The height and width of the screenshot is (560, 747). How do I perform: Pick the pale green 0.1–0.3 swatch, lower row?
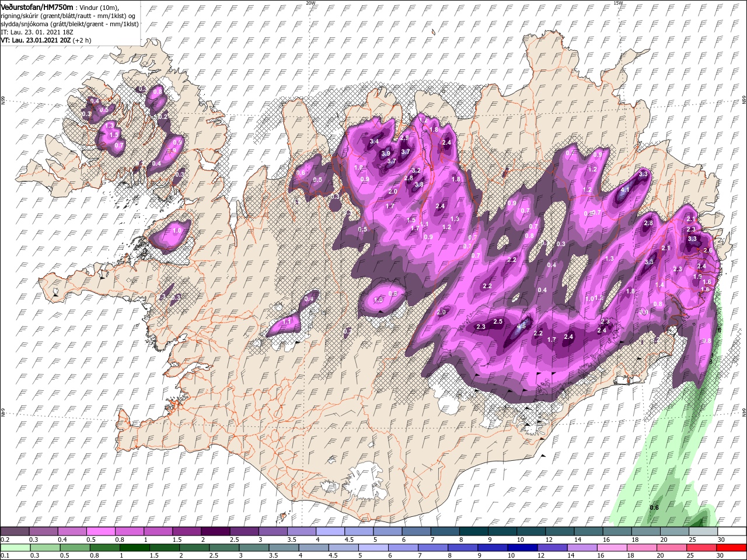click(16, 548)
